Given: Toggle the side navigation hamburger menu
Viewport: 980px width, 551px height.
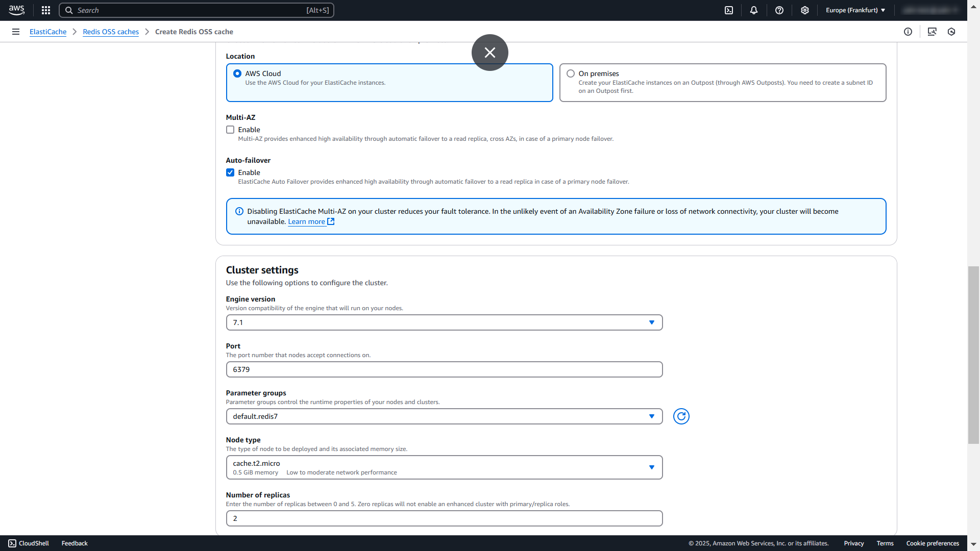Looking at the screenshot, I should pos(16,32).
